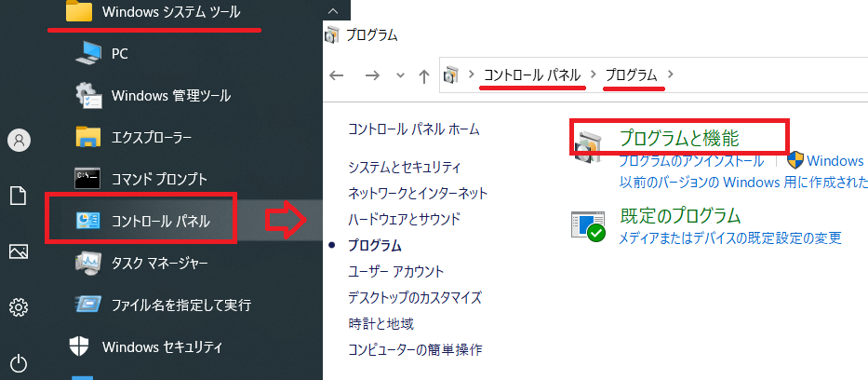Open ネットワークとインターネット category
Screen dimensions: 868x380
[x=418, y=194]
